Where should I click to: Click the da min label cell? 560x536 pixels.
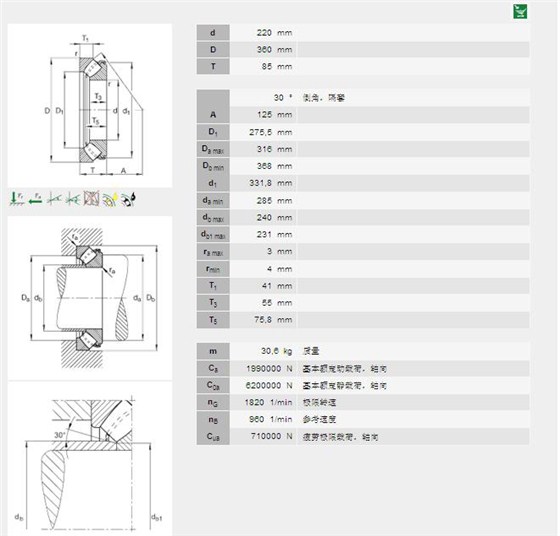tap(213, 201)
